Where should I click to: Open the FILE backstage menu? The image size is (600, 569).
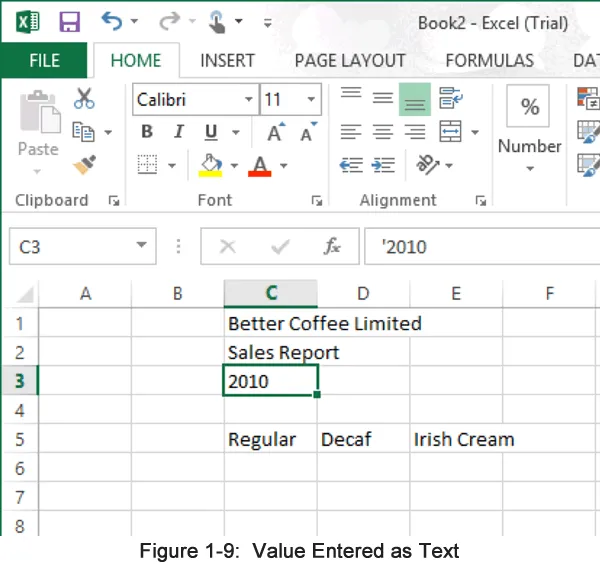tap(44, 61)
